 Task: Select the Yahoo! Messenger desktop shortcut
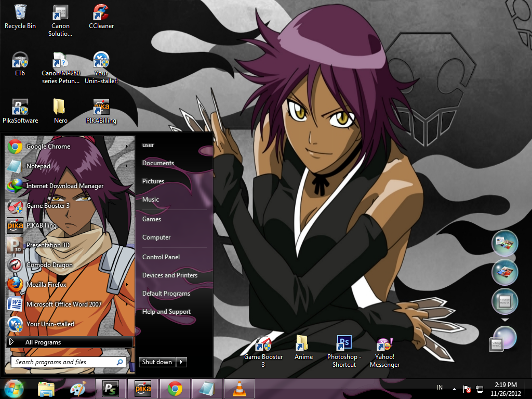[x=384, y=352]
